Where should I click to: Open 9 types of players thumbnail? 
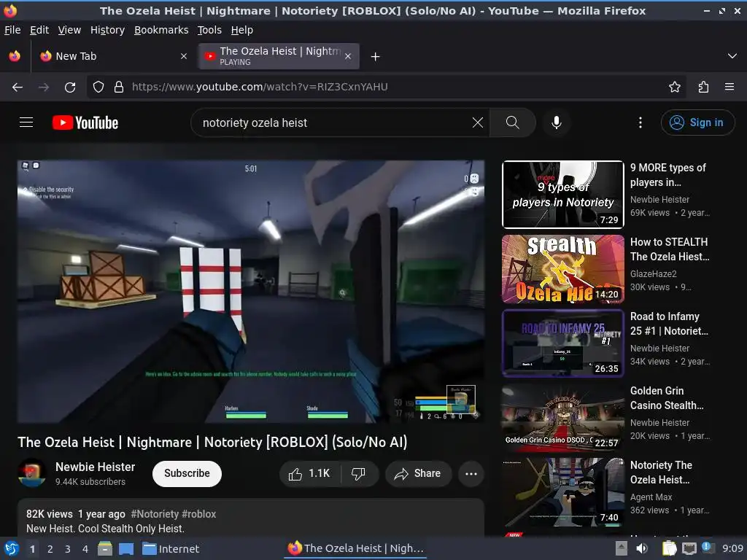[562, 194]
